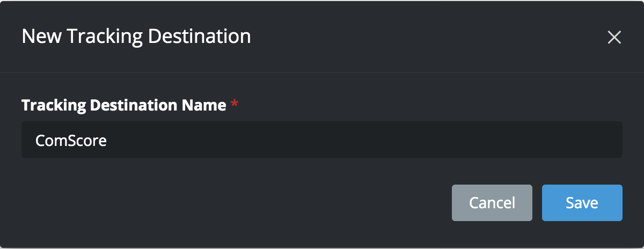Click the X icon in dialog header
Image resolution: width=644 pixels, height=249 pixels.
tap(614, 37)
